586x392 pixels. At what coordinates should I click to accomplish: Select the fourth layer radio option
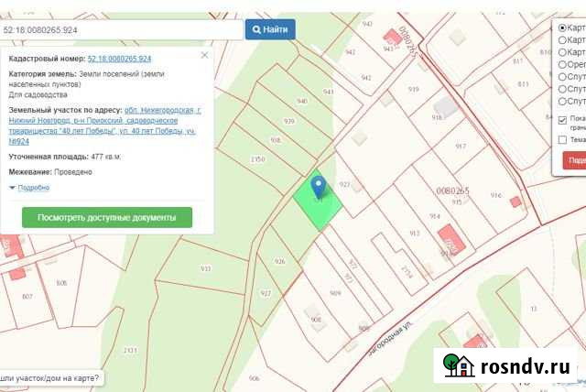pos(562,64)
